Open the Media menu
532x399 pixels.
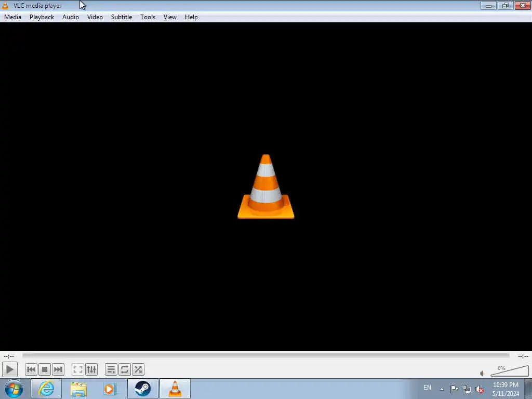pos(12,17)
